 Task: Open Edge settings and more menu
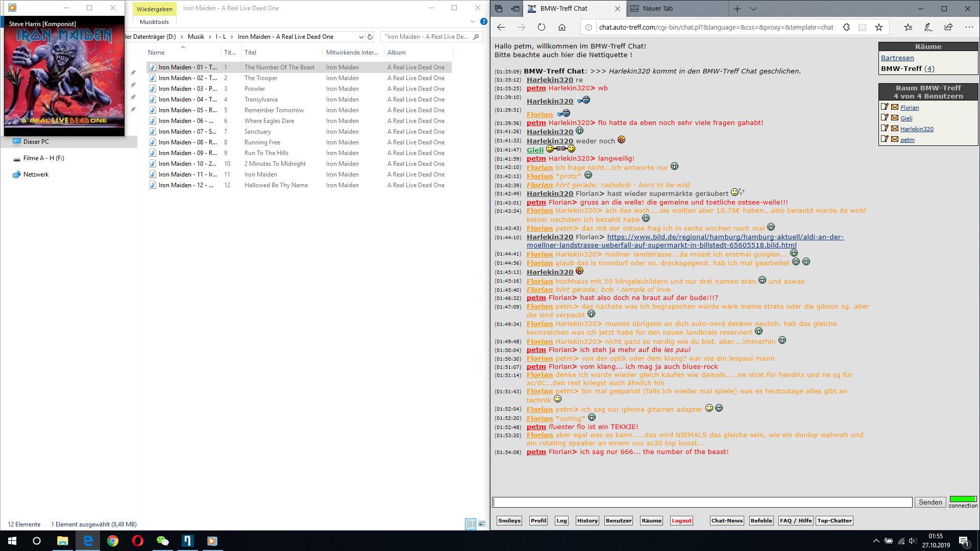pyautogui.click(x=969, y=27)
